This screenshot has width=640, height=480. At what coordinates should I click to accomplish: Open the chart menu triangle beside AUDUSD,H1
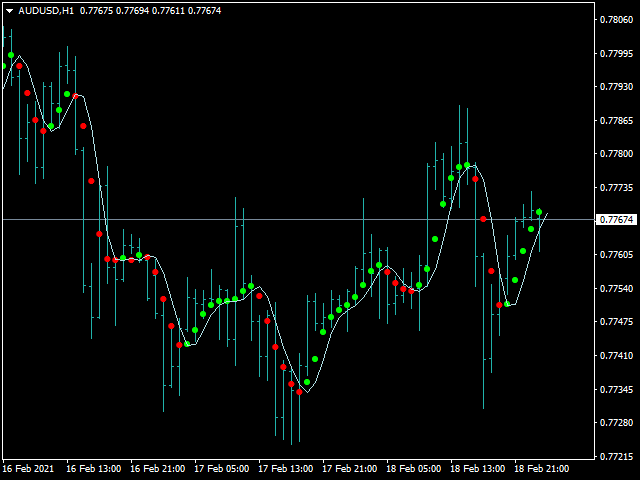click(9, 11)
